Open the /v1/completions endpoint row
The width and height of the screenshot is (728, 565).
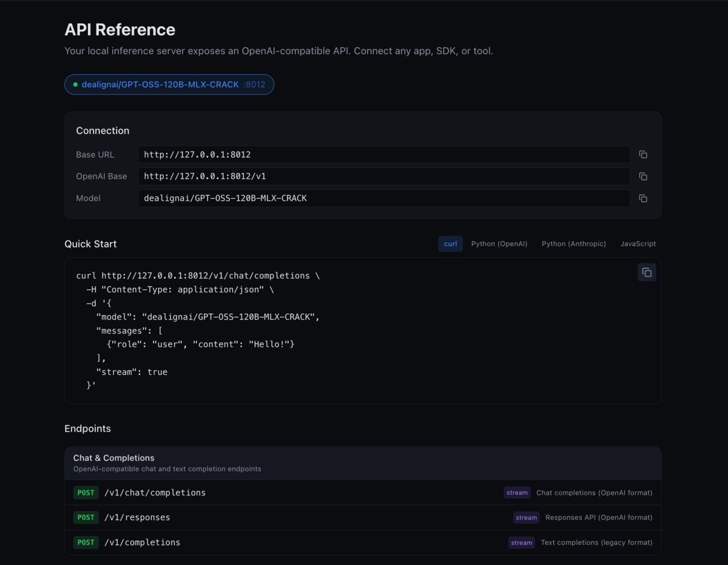click(x=363, y=543)
